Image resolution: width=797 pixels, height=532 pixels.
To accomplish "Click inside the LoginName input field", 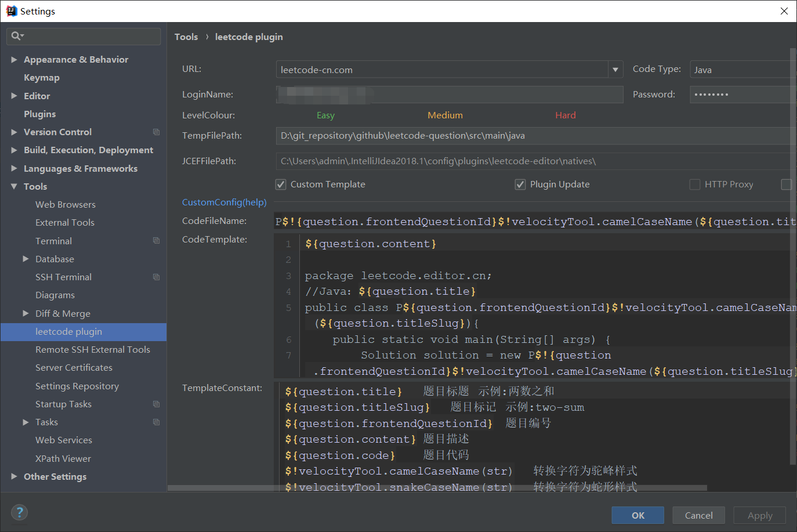I will pos(450,94).
